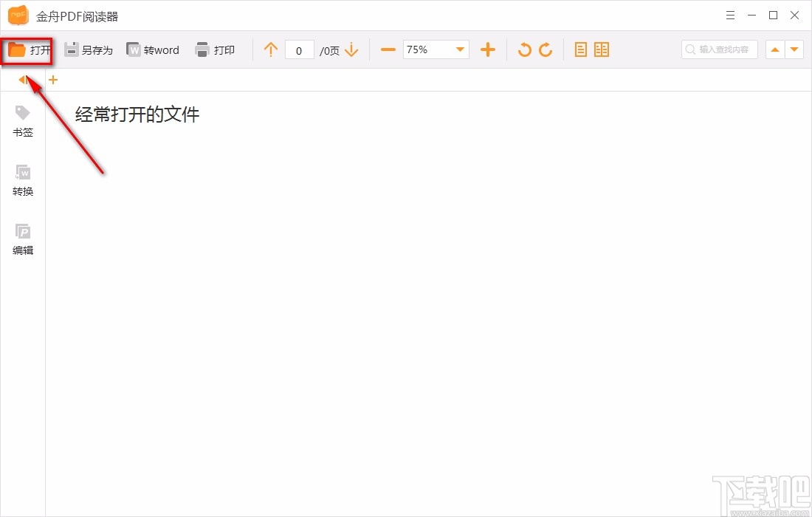Convert document using the 转word icon

[153, 49]
